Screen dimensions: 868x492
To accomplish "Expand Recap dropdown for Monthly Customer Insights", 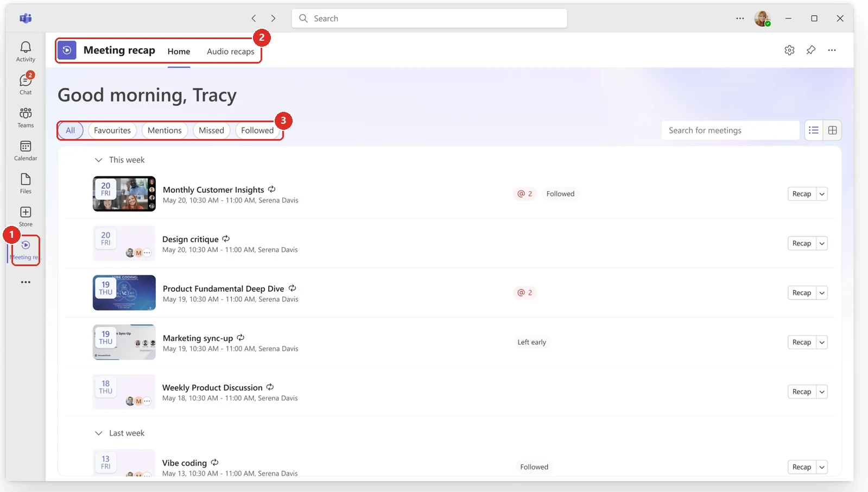I will (822, 194).
